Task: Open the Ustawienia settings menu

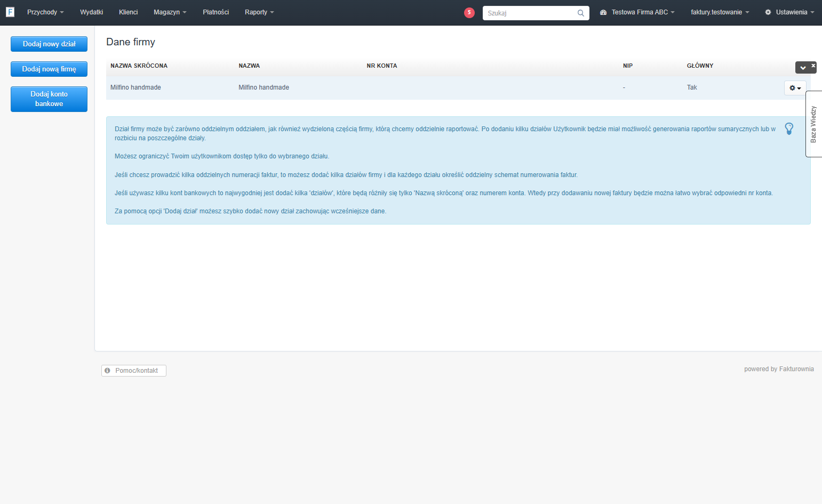Action: pos(789,12)
